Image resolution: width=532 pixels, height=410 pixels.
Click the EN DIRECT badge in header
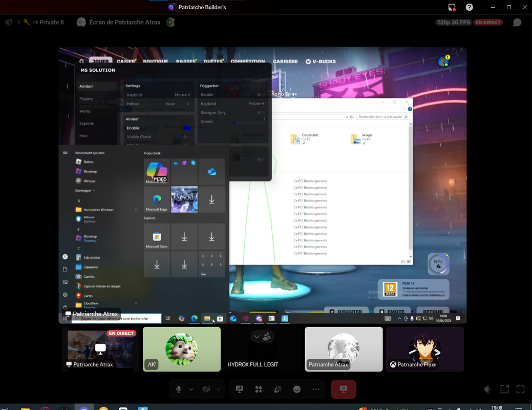tap(488, 23)
